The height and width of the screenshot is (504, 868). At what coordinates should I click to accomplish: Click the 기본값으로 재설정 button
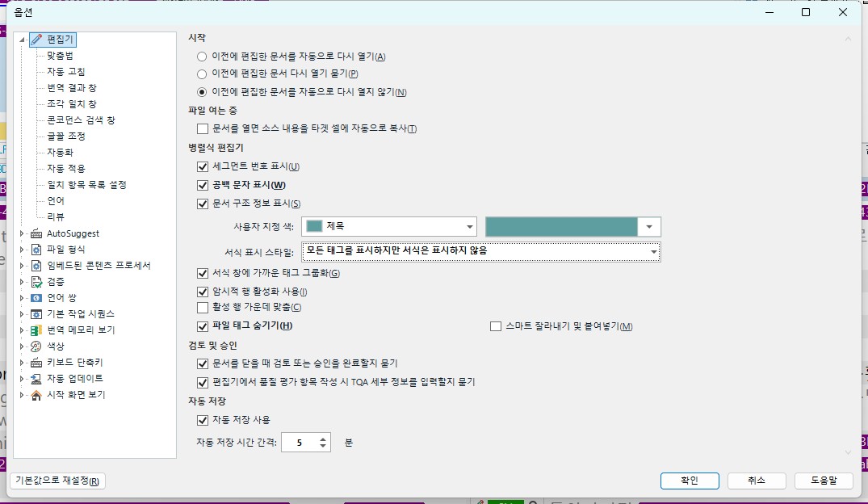[57, 481]
